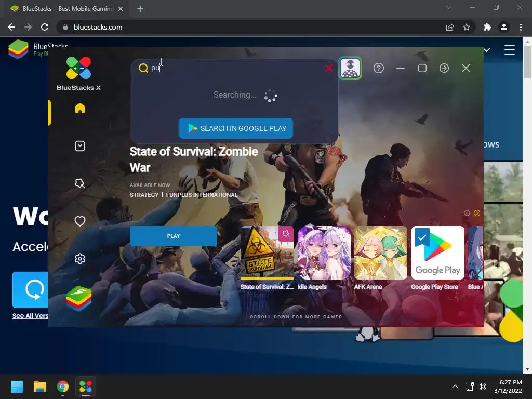Click the BlueStacks X logo
This screenshot has width=532, height=399.
coord(79,74)
